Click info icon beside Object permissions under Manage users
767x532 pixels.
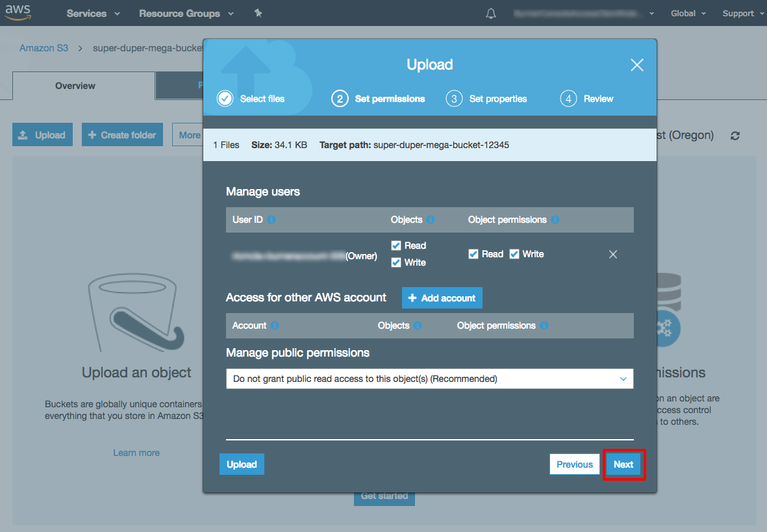(x=555, y=220)
